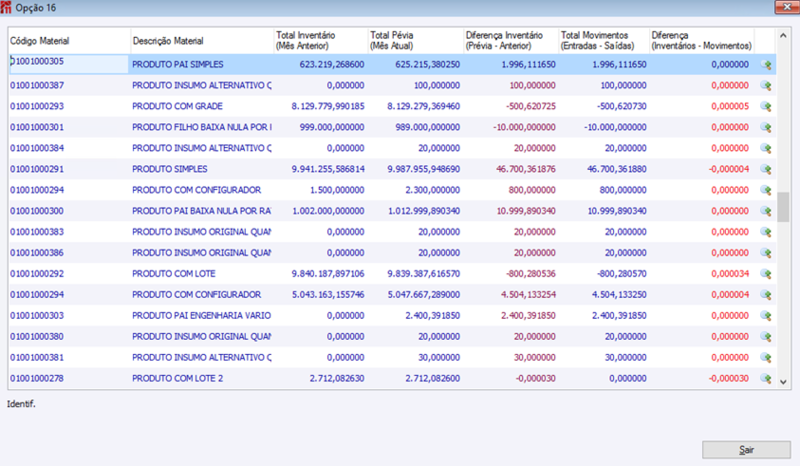Select code cell 01001000278
Screen dimensions: 800x466
click(37, 378)
